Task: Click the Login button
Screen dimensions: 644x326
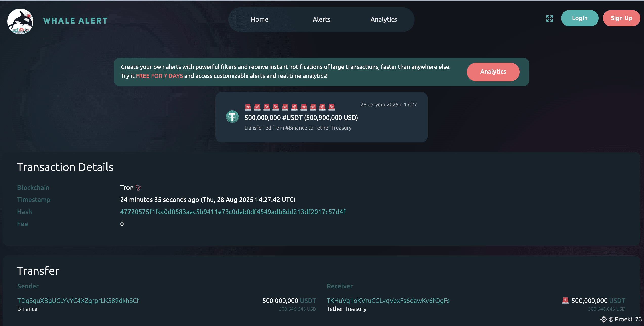Action: [x=580, y=18]
